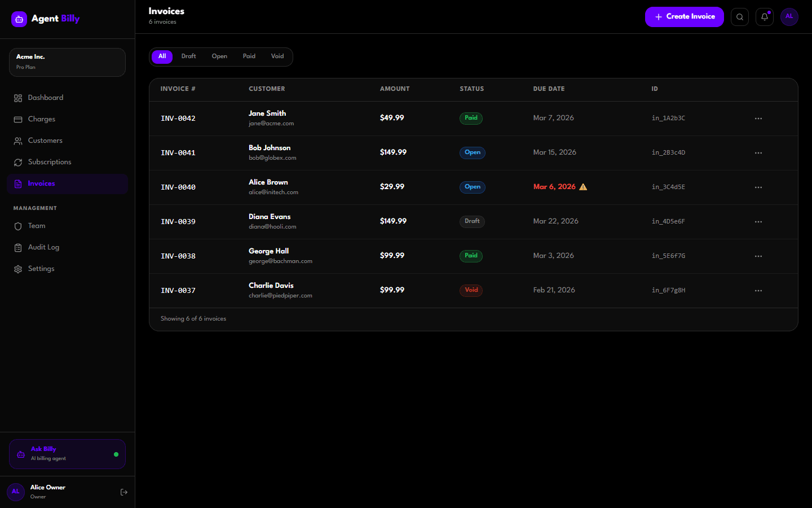Select the Charges sidebar icon
Image resolution: width=812 pixels, height=508 pixels.
(x=18, y=119)
